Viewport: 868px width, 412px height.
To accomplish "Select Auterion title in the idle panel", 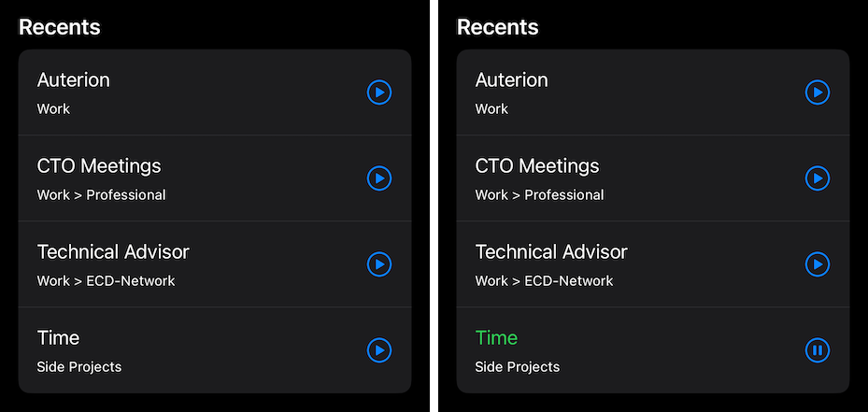I will pyautogui.click(x=73, y=80).
